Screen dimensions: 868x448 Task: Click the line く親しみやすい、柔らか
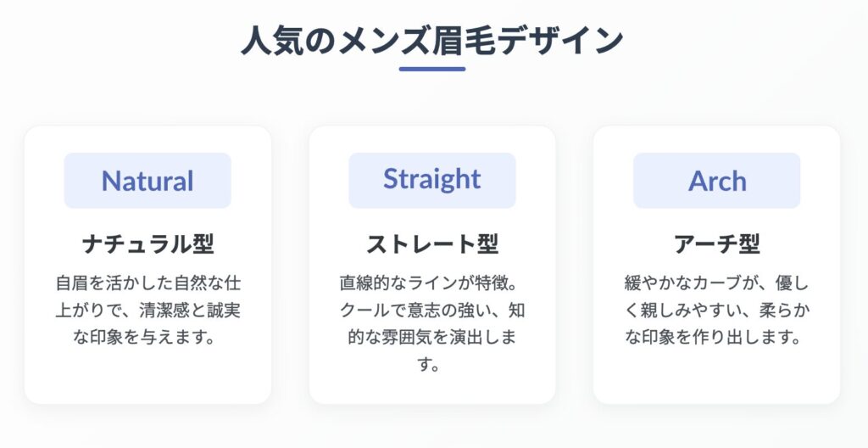[x=717, y=310]
